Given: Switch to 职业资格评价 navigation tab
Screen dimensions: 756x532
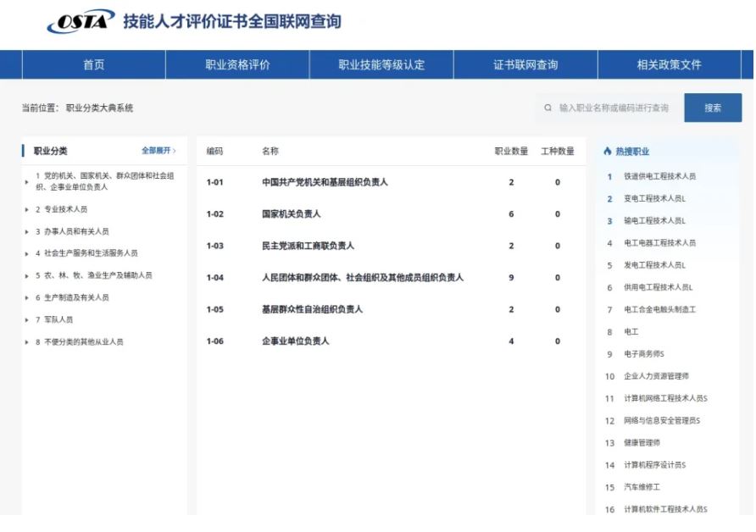Looking at the screenshot, I should pyautogui.click(x=239, y=64).
